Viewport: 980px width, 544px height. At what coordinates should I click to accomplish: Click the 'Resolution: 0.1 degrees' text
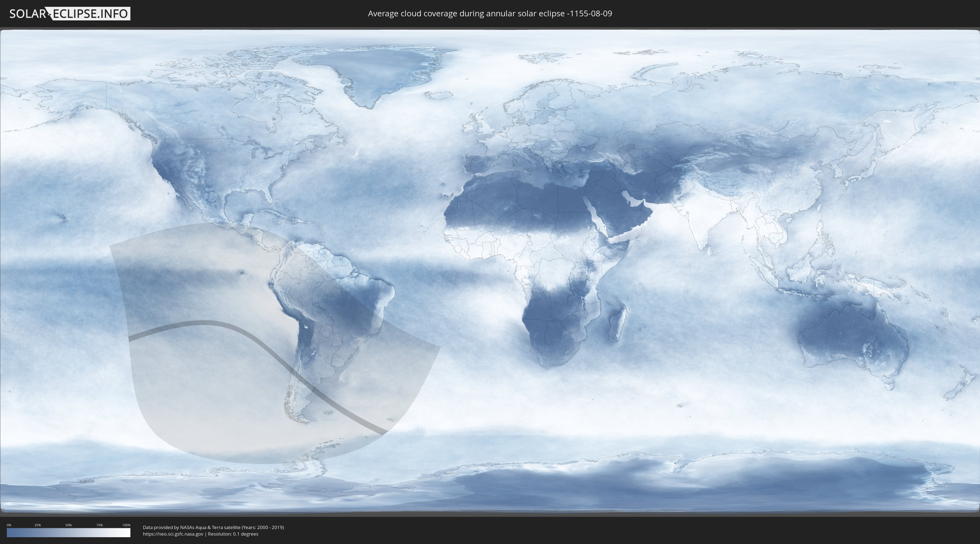pyautogui.click(x=233, y=534)
